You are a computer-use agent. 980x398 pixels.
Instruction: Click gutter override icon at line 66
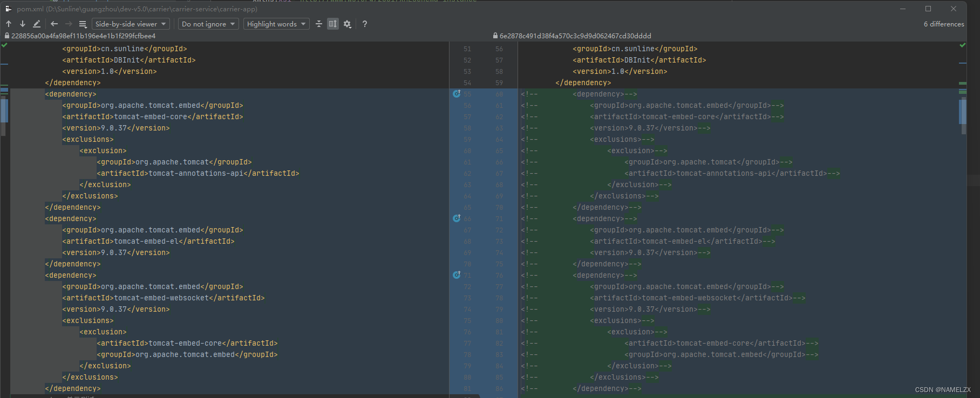pos(457,218)
